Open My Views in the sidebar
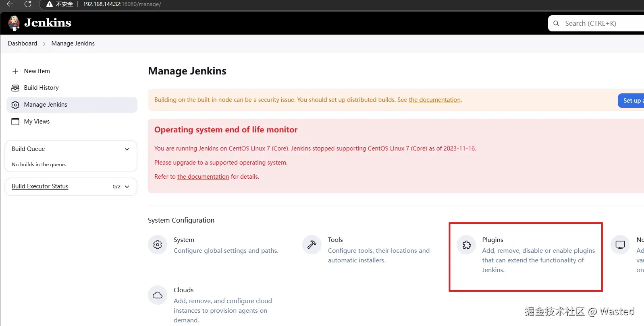The height and width of the screenshot is (326, 644). click(72, 122)
